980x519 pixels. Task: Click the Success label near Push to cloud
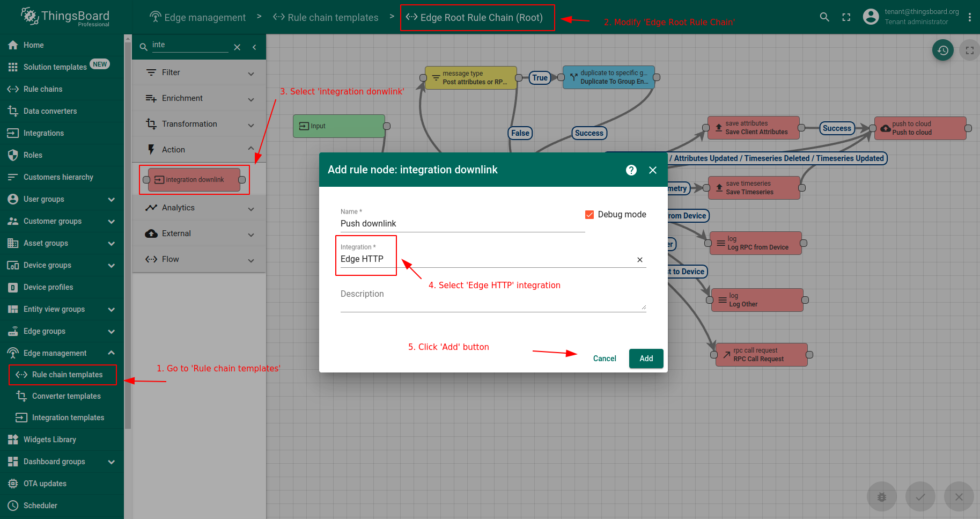point(837,128)
